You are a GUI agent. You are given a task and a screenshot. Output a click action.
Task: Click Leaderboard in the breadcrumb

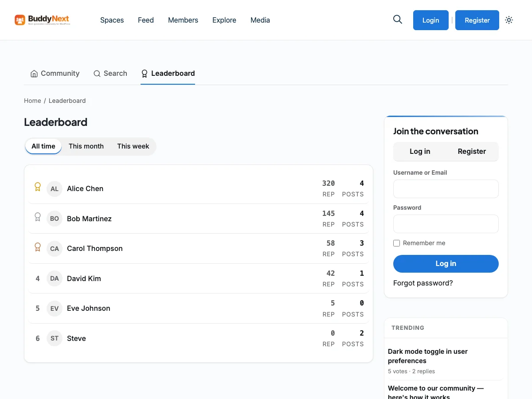67,101
